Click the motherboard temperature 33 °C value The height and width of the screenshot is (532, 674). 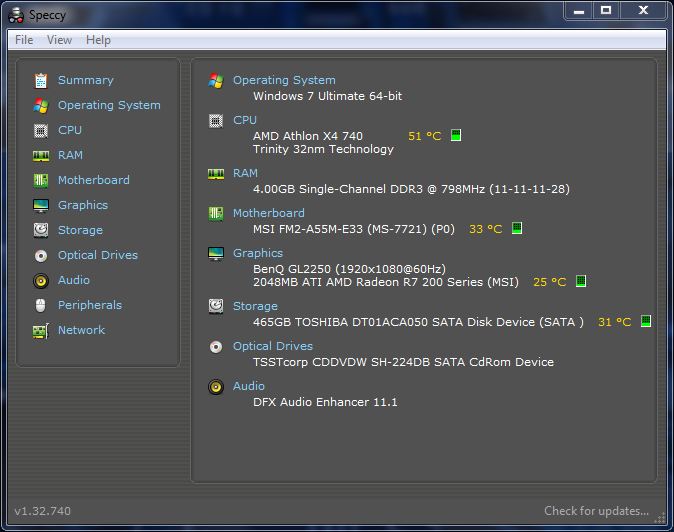click(x=485, y=229)
